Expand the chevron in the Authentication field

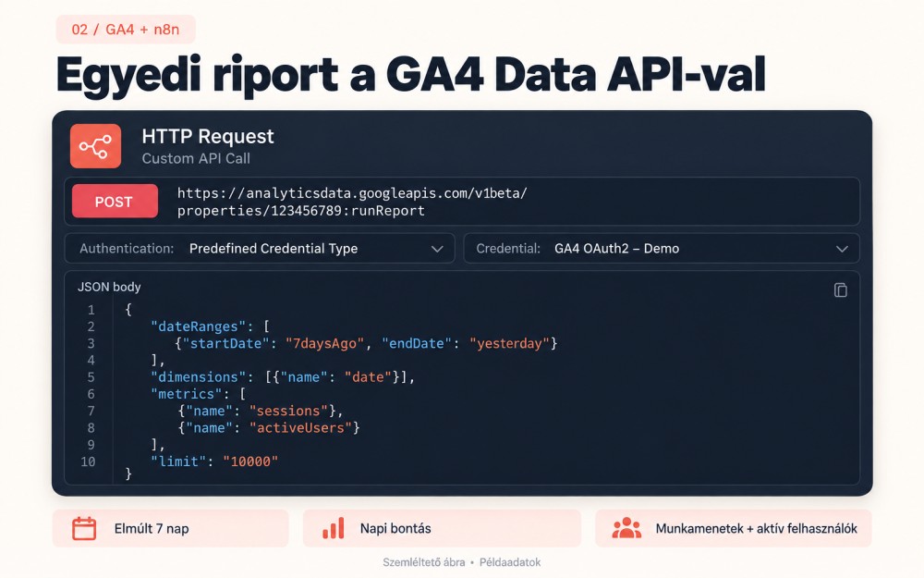(x=437, y=249)
